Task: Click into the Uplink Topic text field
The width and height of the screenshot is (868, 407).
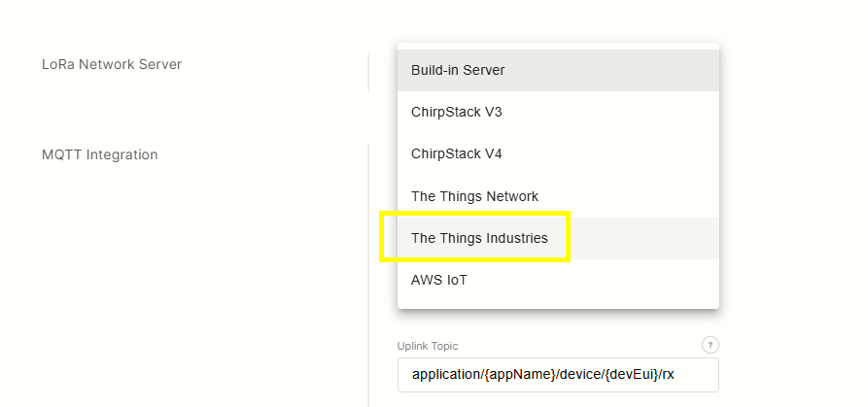Action: click(x=558, y=374)
